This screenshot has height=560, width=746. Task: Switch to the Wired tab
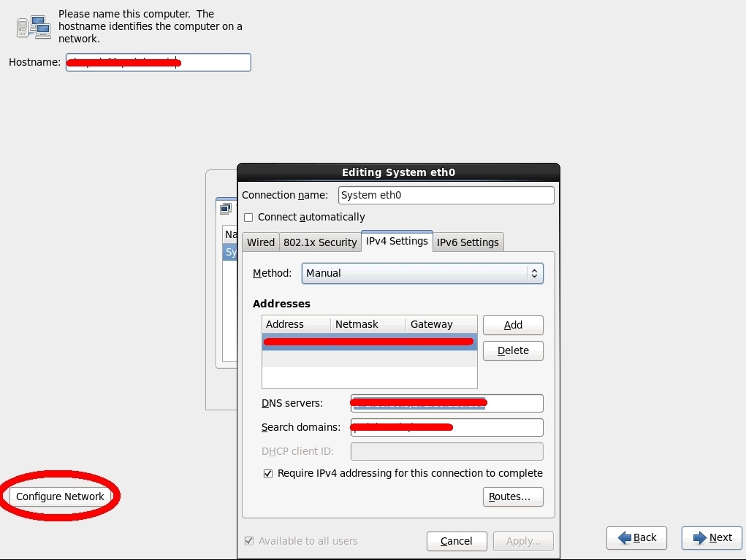click(x=261, y=242)
